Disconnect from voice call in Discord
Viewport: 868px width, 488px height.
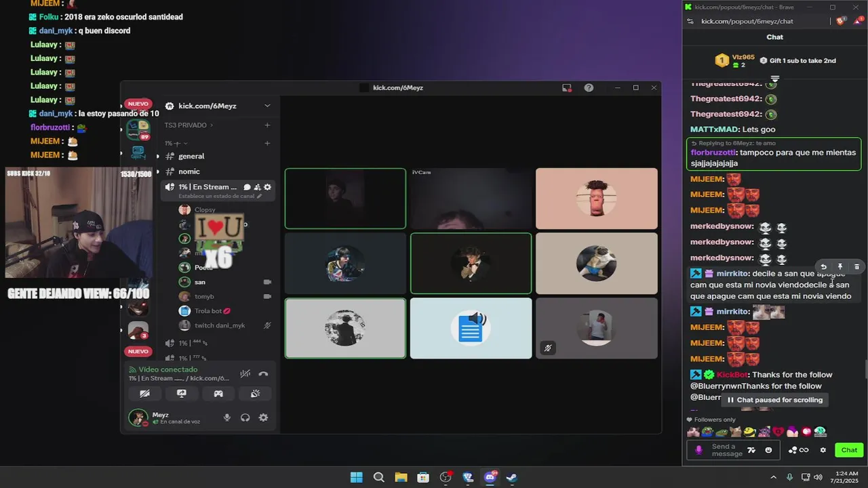tap(263, 374)
